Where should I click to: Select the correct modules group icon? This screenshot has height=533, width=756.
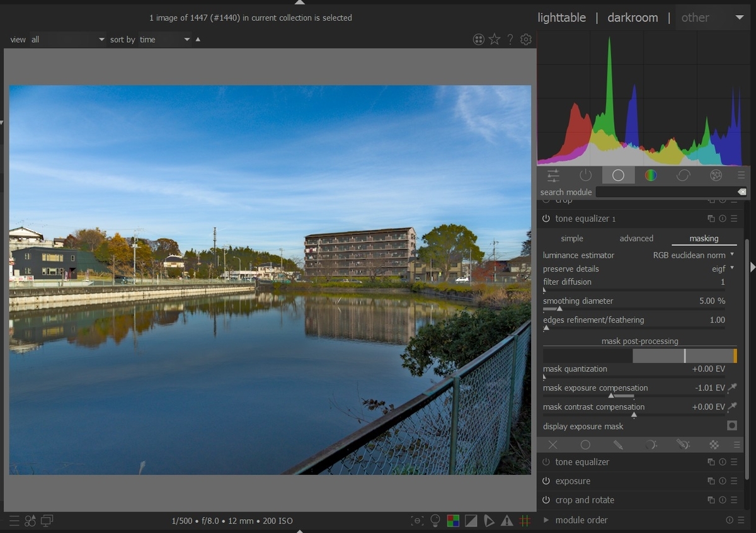(x=683, y=175)
